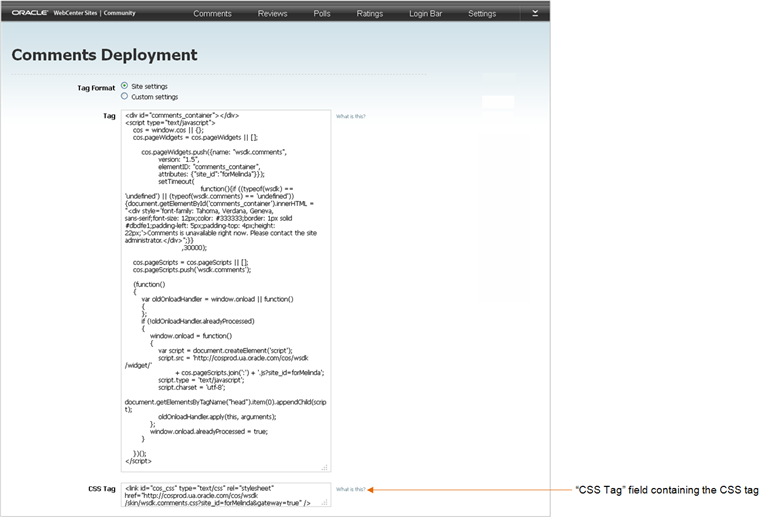
Task: Click the 'Site settings' option label
Action: point(149,86)
